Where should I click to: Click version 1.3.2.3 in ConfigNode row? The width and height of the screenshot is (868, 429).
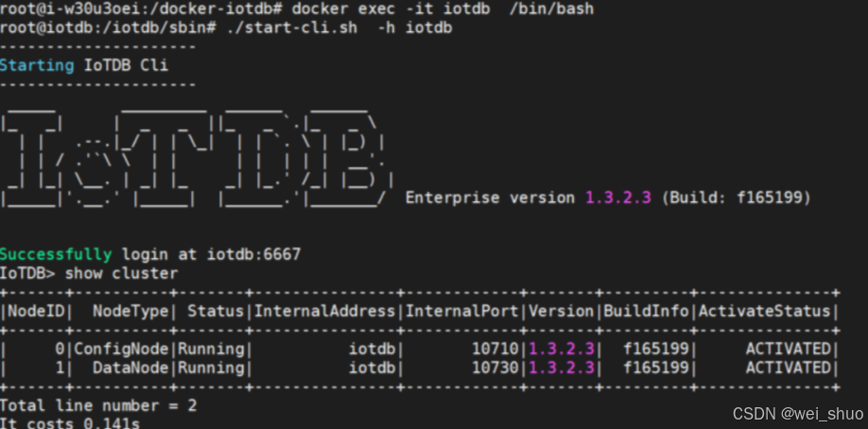tap(562, 349)
